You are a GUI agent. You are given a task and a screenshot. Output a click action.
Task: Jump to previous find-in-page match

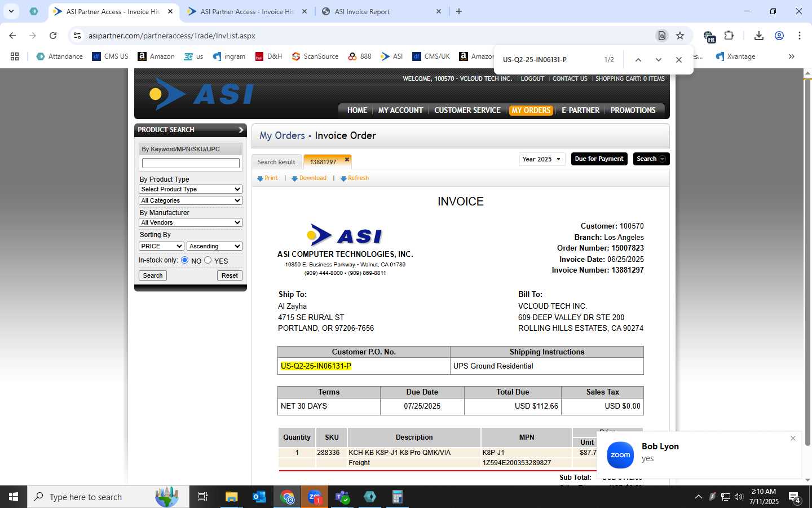click(x=638, y=60)
